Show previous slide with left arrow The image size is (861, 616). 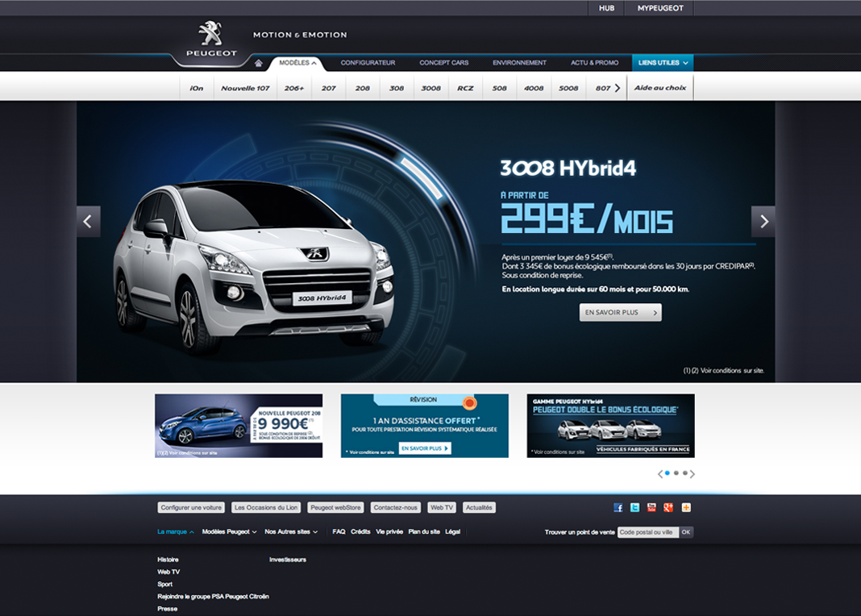89,221
